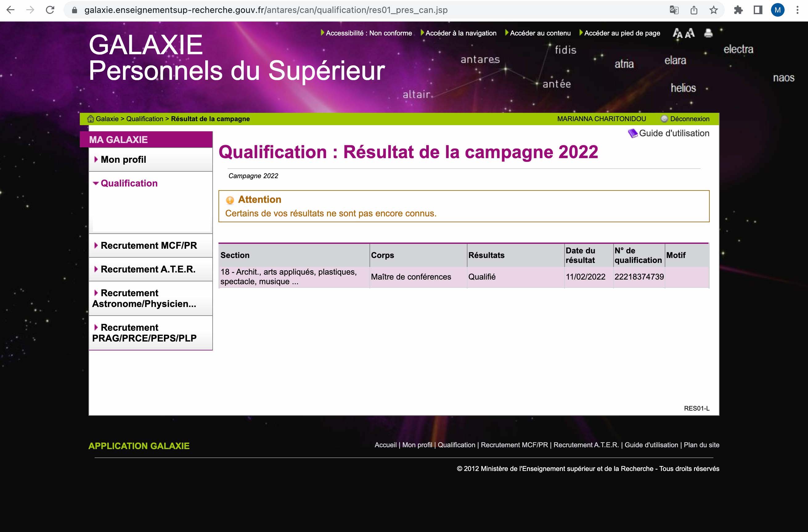Viewport: 808px width, 532px height.
Task: Open Google Translate icon in address bar
Action: click(674, 10)
